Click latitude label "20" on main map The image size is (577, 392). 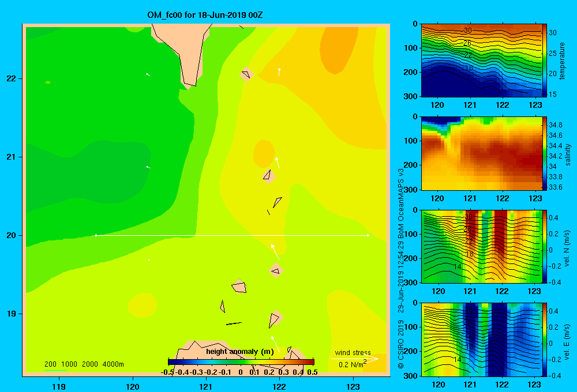pyautogui.click(x=12, y=235)
